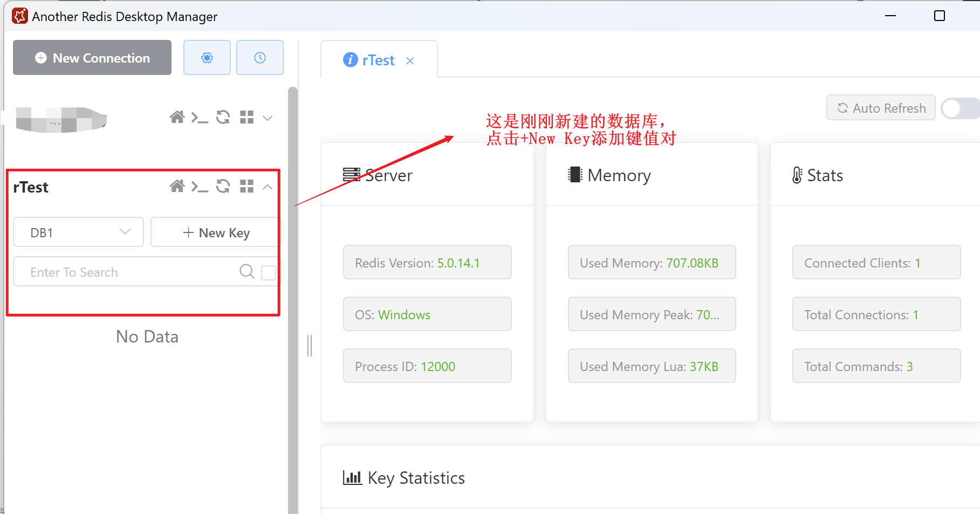
Task: Click the blurred connection name
Action: [61, 119]
